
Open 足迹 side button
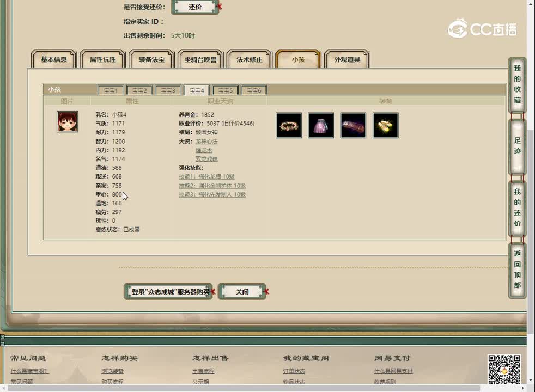pos(517,146)
